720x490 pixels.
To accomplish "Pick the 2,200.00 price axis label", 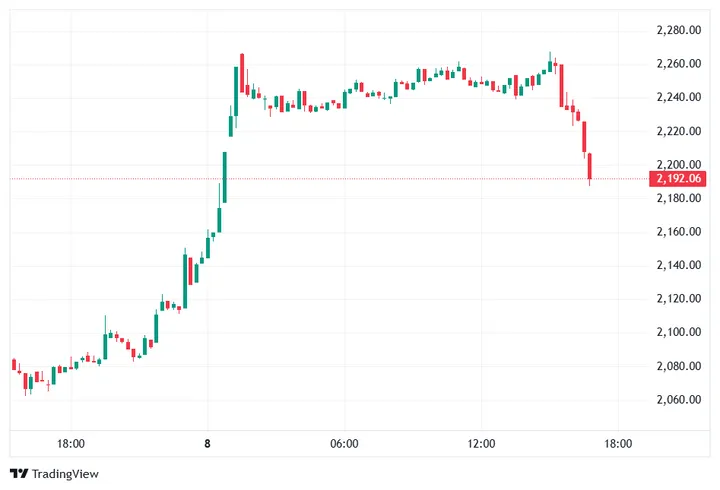I will (x=680, y=164).
